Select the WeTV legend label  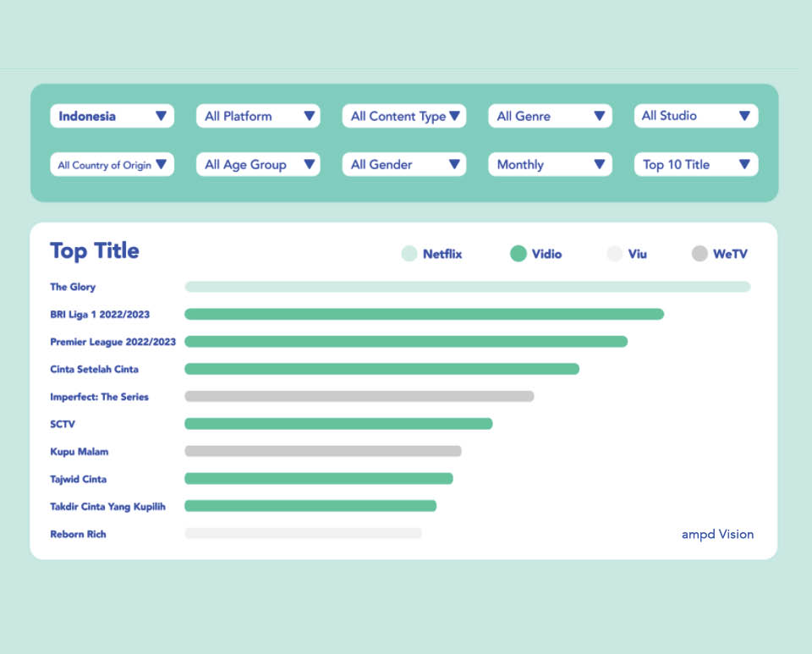[730, 255]
